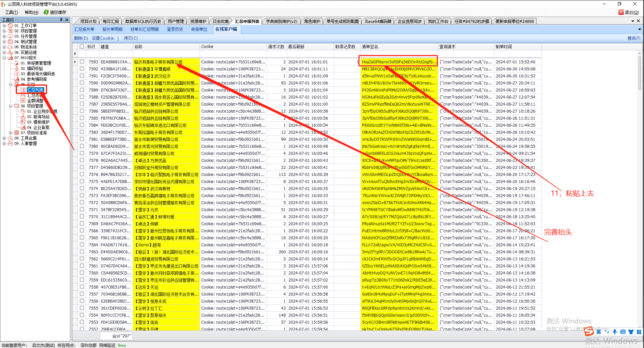The image size is (644, 348).
Task: Check the checkbox for row 7590
Action: (82, 83)
